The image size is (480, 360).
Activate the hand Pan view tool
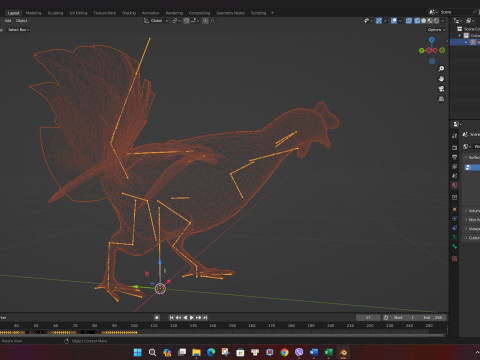(441, 79)
